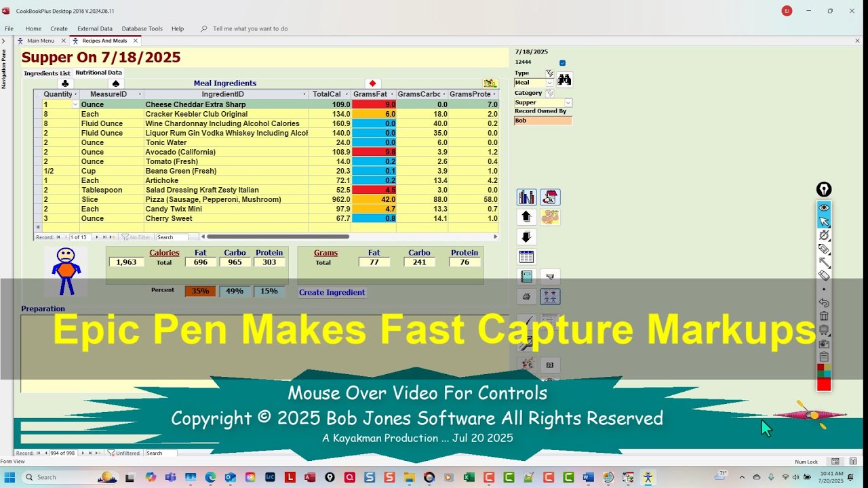Viewport: 868px width, 488px height.
Task: Click the Epic Pen screenshot camera icon
Action: pos(824,344)
